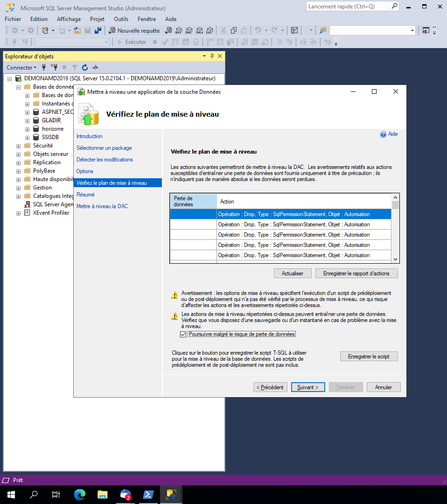This screenshot has width=447, height=504.
Task: Open the new project dropdown arrow
Action: coord(53,30)
